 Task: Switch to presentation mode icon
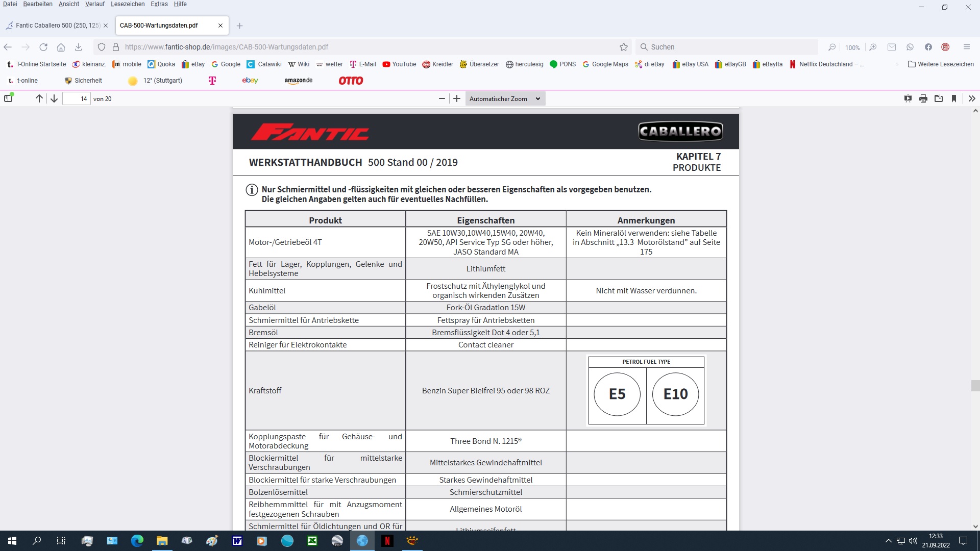[x=908, y=98]
